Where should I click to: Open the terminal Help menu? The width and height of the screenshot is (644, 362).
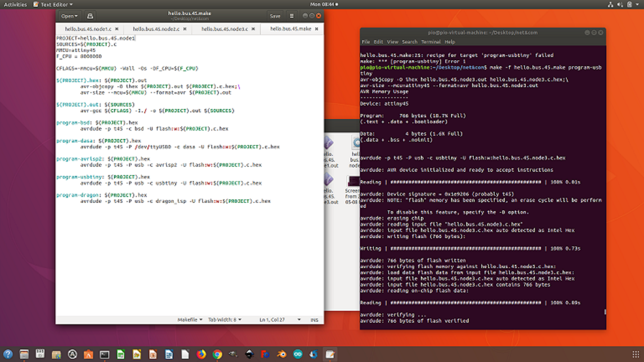point(450,42)
